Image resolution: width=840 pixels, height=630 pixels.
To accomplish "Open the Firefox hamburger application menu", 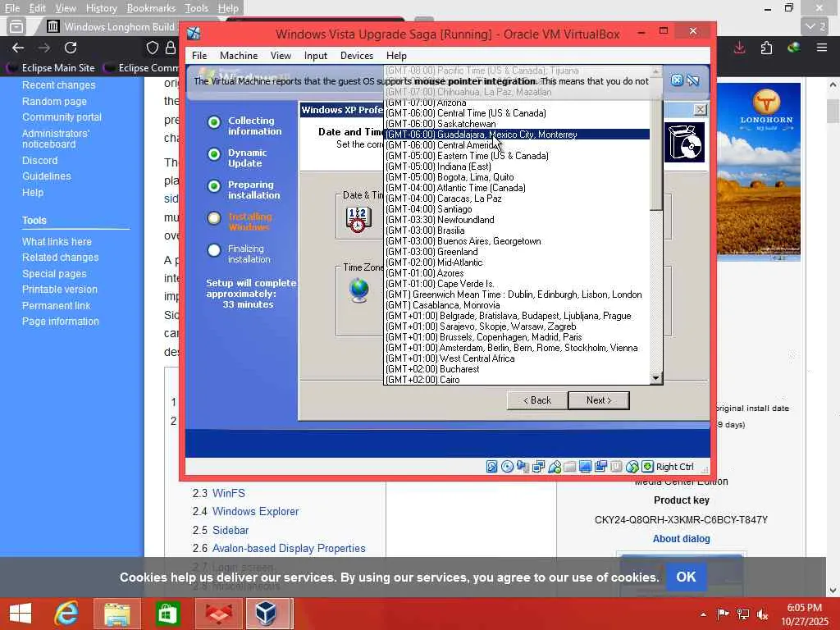I will tap(822, 48).
